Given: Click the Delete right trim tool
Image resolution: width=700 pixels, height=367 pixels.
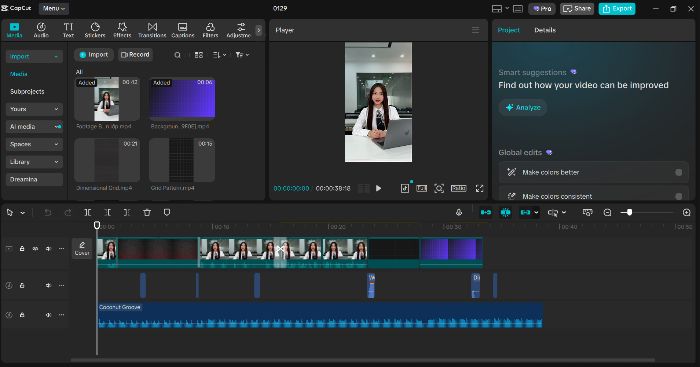Looking at the screenshot, I should coord(127,213).
